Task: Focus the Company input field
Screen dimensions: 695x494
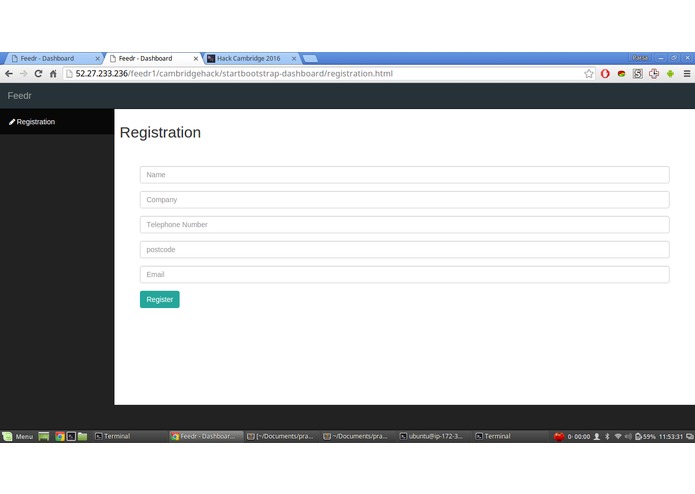Action: (x=405, y=200)
